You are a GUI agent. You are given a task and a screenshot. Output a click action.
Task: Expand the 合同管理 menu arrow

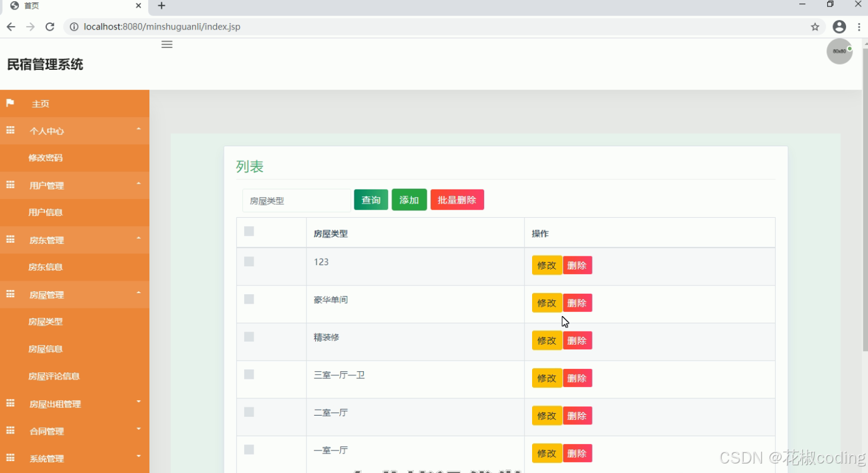pyautogui.click(x=139, y=429)
